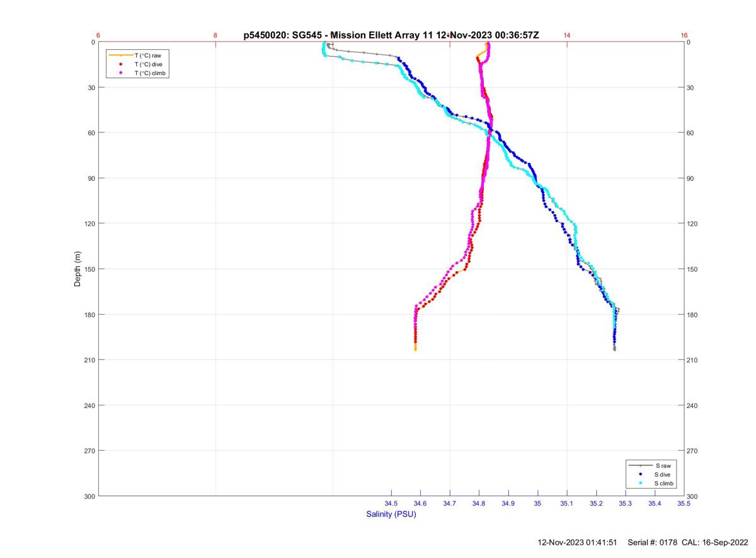Click red temperature tick label 8
756x558 pixels.
coord(215,35)
